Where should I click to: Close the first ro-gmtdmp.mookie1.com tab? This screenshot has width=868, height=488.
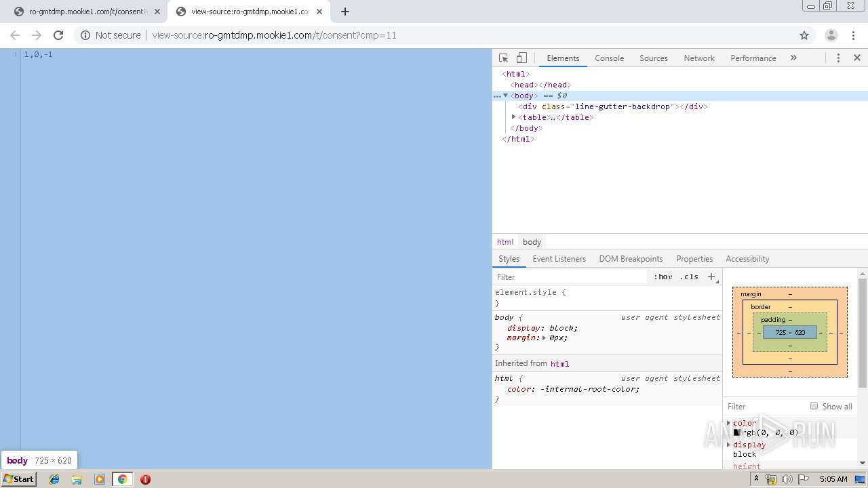pyautogui.click(x=157, y=12)
